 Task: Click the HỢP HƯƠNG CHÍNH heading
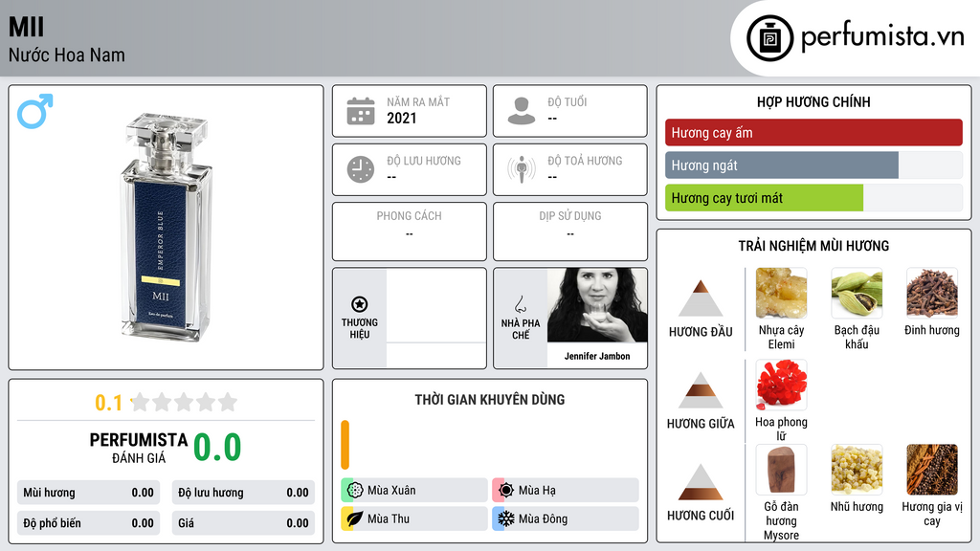tap(813, 101)
